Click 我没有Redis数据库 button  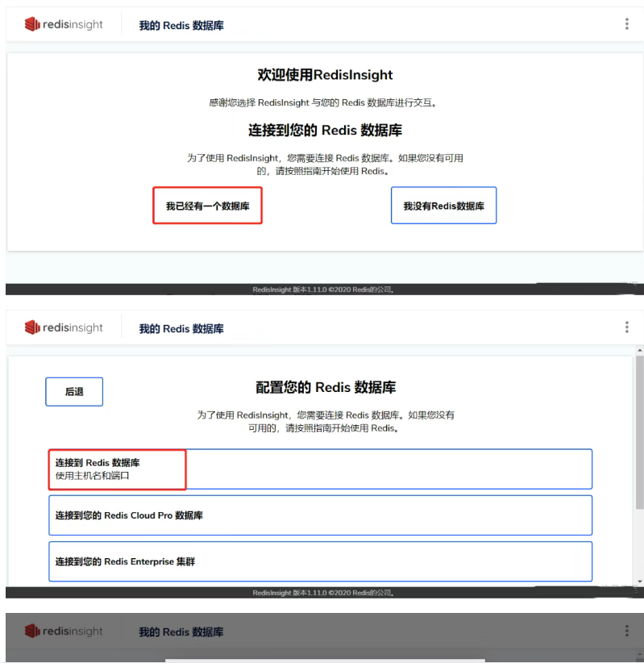pyautogui.click(x=443, y=206)
